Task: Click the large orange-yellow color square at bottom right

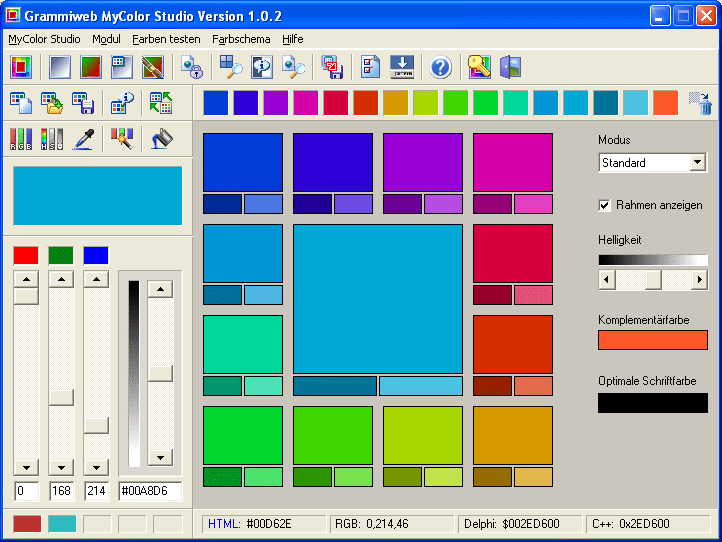Action: [x=513, y=435]
